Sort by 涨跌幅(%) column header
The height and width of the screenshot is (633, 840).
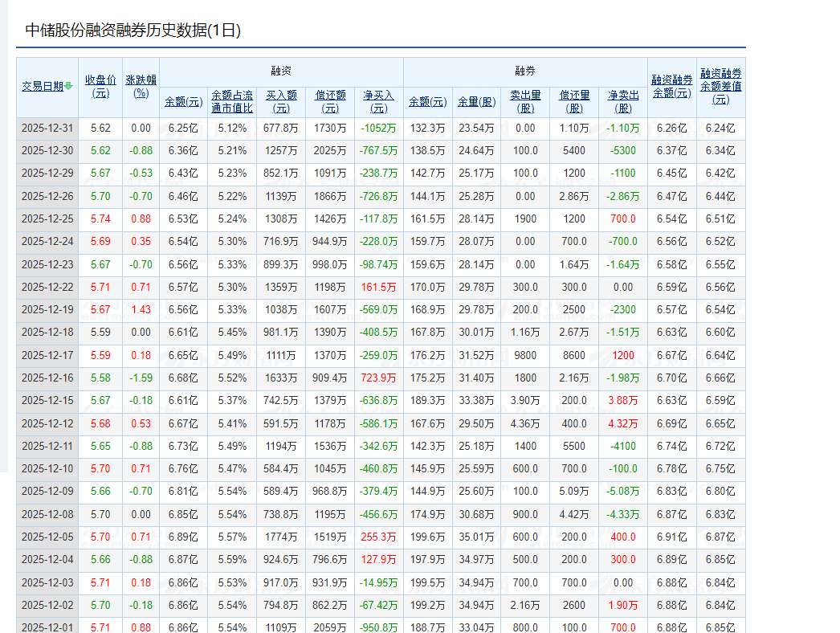[x=141, y=86]
